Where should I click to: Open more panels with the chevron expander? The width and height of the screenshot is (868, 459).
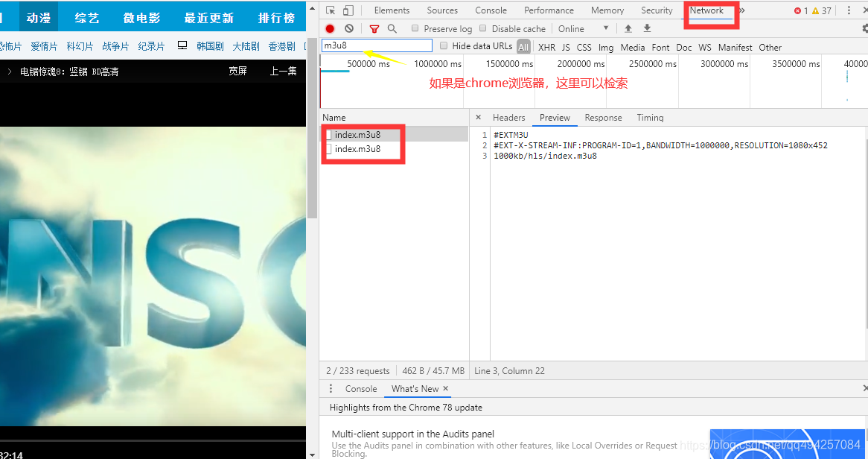[x=741, y=10]
